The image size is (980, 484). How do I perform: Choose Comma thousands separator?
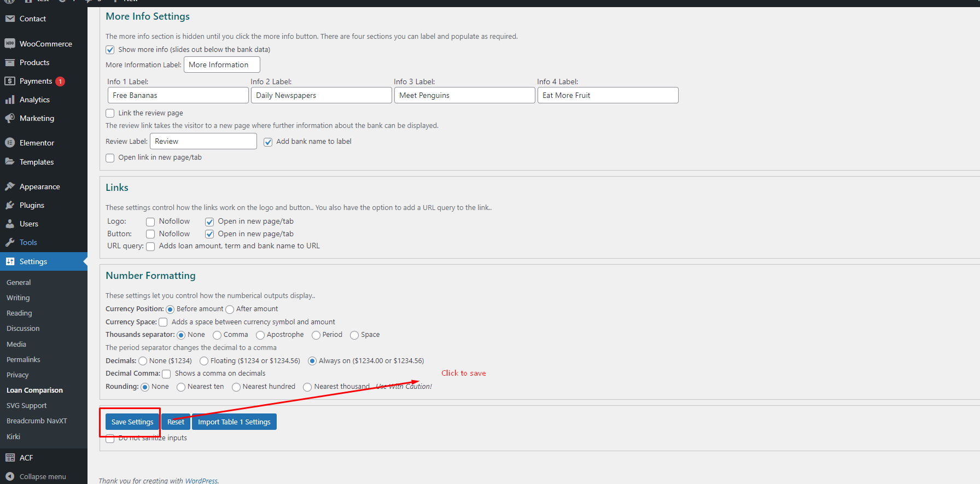(x=217, y=335)
